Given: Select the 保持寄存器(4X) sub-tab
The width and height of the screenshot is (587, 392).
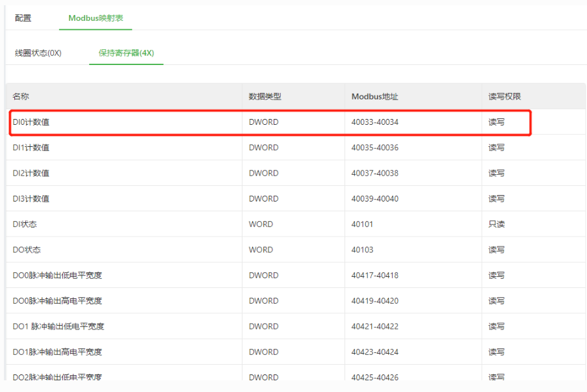Looking at the screenshot, I should [x=126, y=53].
